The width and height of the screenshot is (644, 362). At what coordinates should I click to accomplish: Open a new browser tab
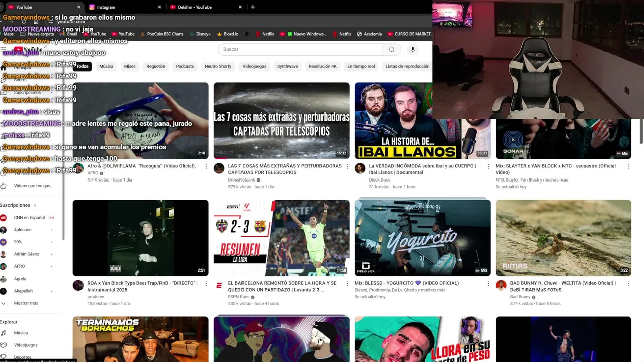pyautogui.click(x=253, y=7)
